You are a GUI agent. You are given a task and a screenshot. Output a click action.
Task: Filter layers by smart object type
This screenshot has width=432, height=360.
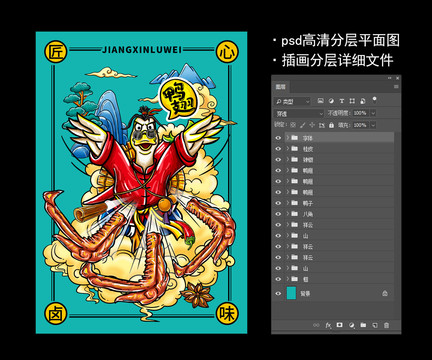click(x=363, y=101)
